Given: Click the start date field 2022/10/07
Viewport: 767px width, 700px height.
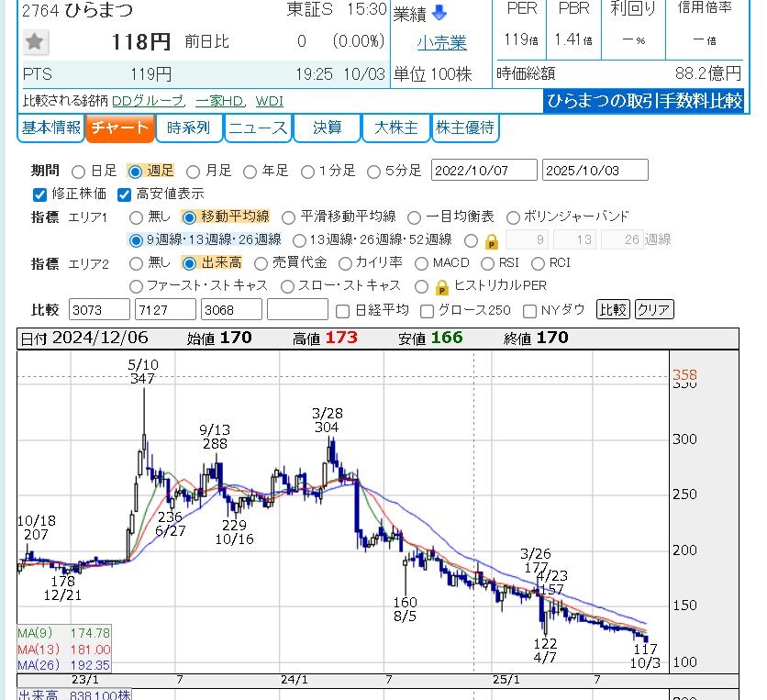Looking at the screenshot, I should tap(484, 171).
